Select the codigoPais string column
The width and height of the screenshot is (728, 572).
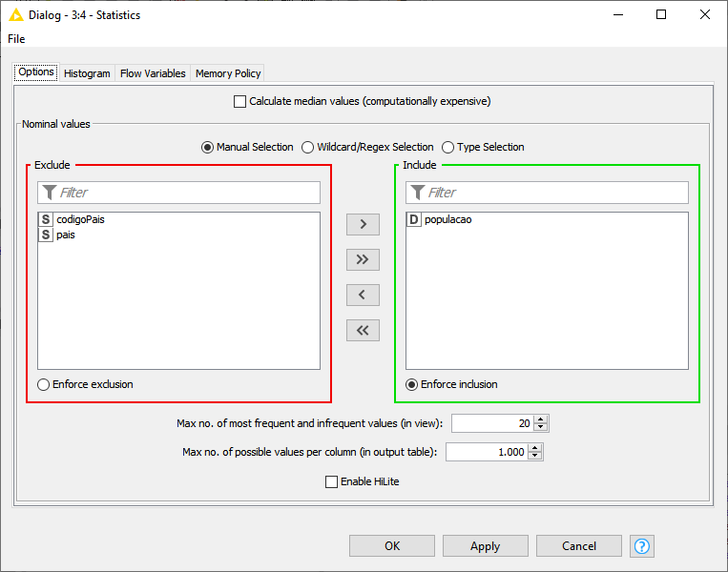point(80,219)
